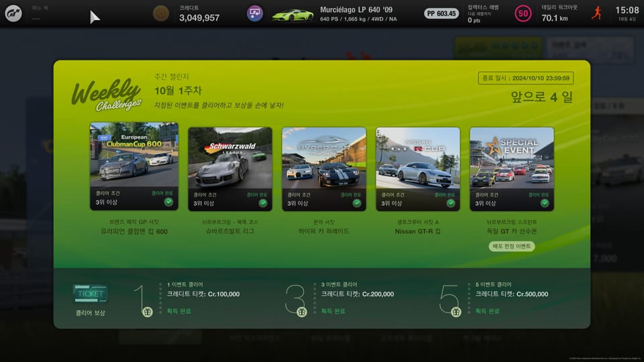Click the GT logo icon in top bar
644x362 pixels.
(x=13, y=13)
